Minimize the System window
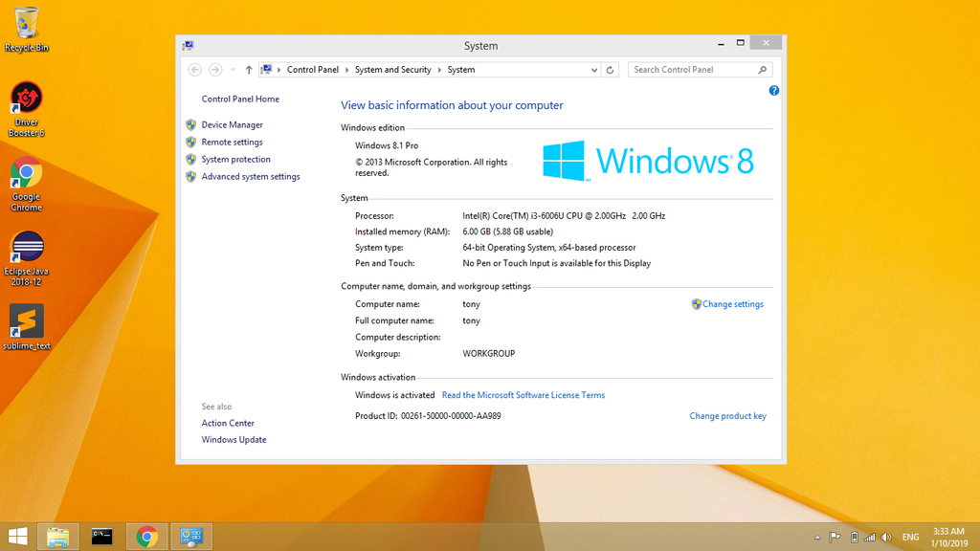 click(721, 43)
